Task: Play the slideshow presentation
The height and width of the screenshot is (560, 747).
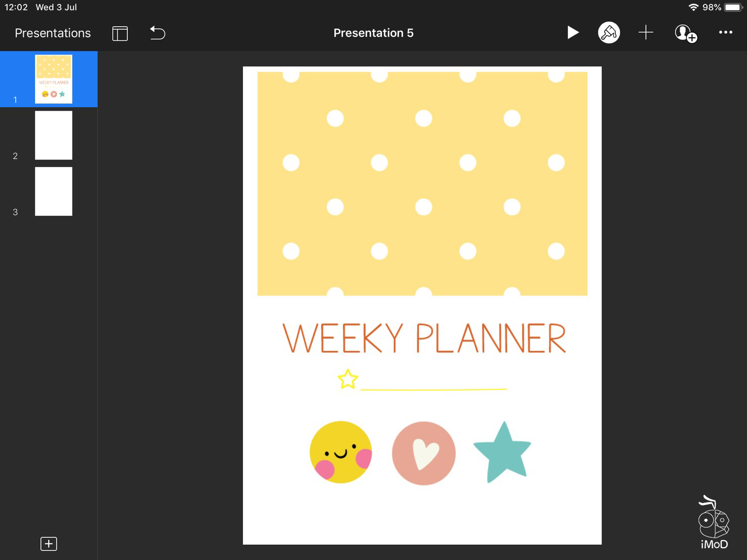Action: [x=572, y=33]
